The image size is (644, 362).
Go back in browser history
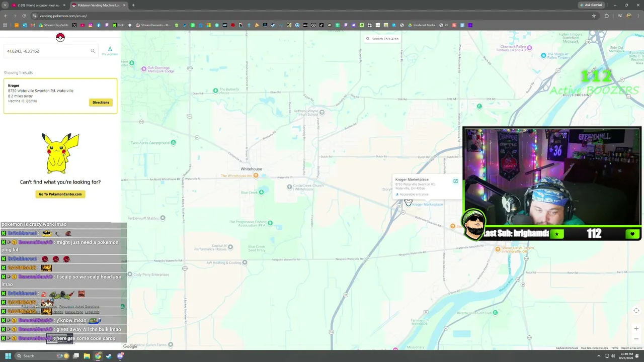click(x=6, y=16)
